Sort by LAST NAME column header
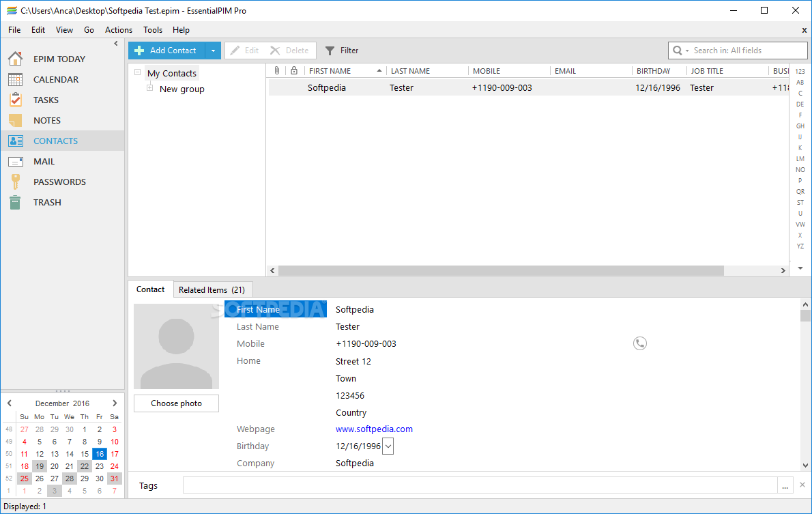The height and width of the screenshot is (514, 812). (x=426, y=71)
